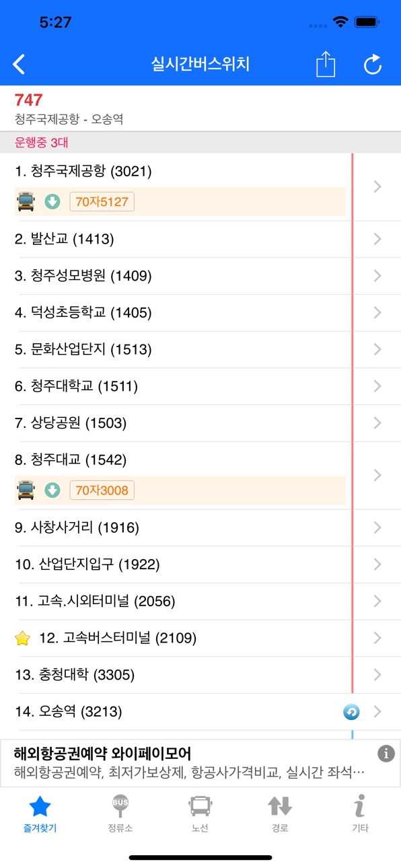
Task: Switch to the 즐겨찾기 tab
Action: coord(40,814)
